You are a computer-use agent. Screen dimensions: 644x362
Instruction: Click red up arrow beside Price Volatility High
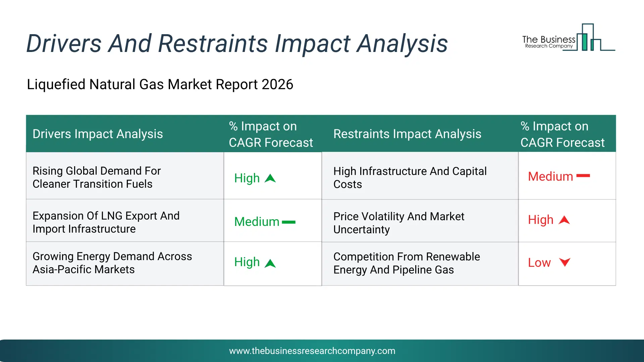click(x=564, y=220)
